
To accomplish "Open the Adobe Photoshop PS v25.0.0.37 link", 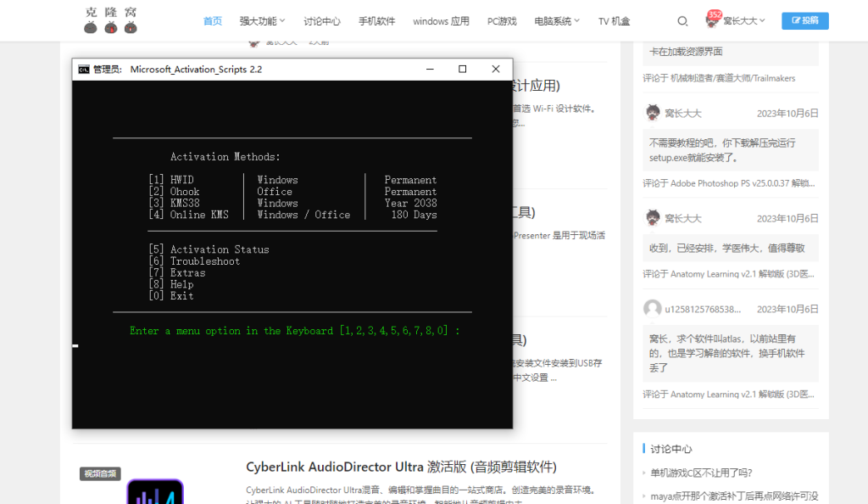I will pos(743,183).
